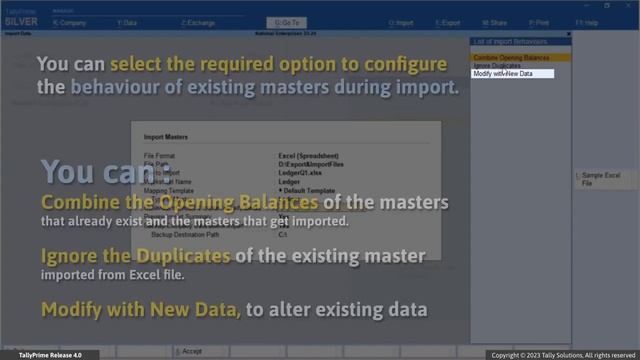Image resolution: width=640 pixels, height=360 pixels.
Task: Click the Accept button in bottom bar
Action: click(x=200, y=351)
